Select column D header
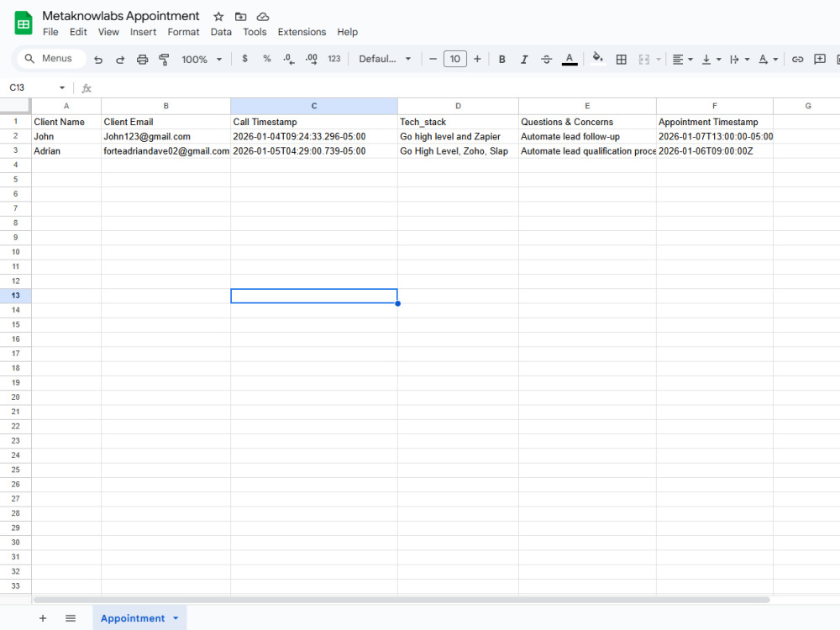Image resolution: width=840 pixels, height=630 pixels. (x=458, y=106)
